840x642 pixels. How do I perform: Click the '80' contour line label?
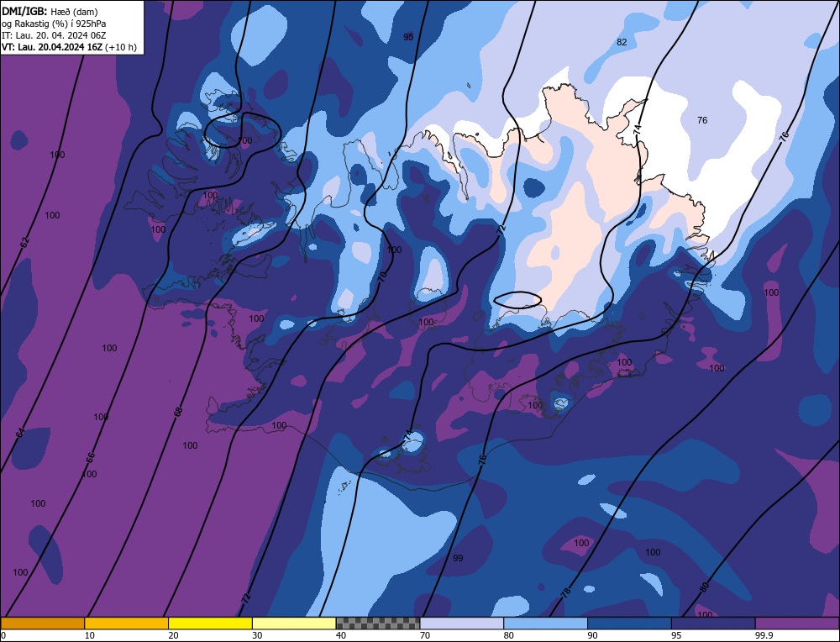pos(705,587)
